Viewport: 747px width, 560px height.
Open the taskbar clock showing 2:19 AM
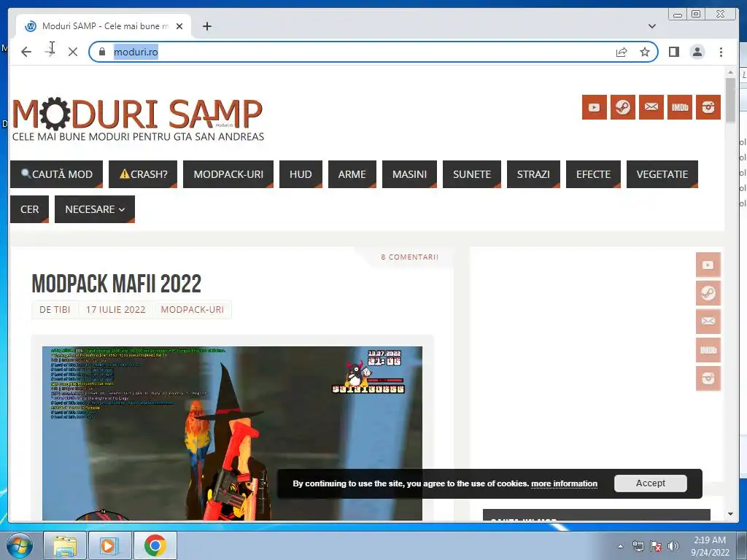[710, 546]
